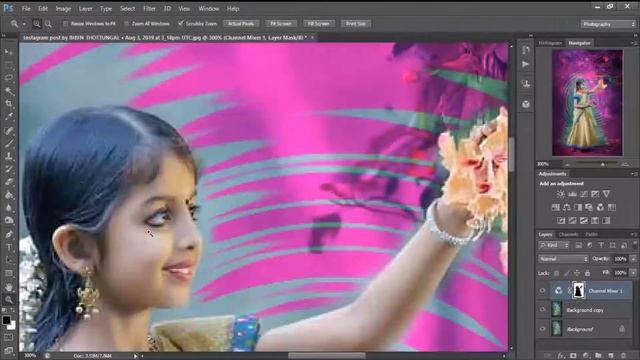
Task: Enable Zoom All Windows checkbox
Action: click(x=127, y=24)
